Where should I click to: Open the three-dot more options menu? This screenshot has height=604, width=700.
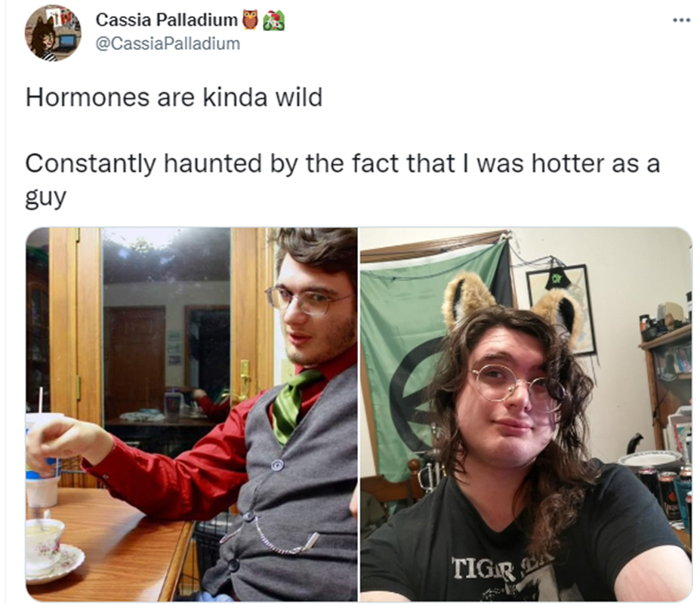pyautogui.click(x=681, y=20)
